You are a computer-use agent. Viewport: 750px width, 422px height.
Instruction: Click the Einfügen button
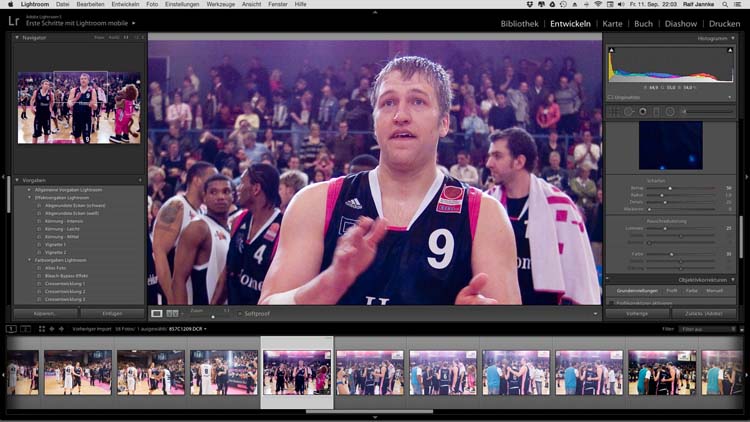[x=112, y=314]
